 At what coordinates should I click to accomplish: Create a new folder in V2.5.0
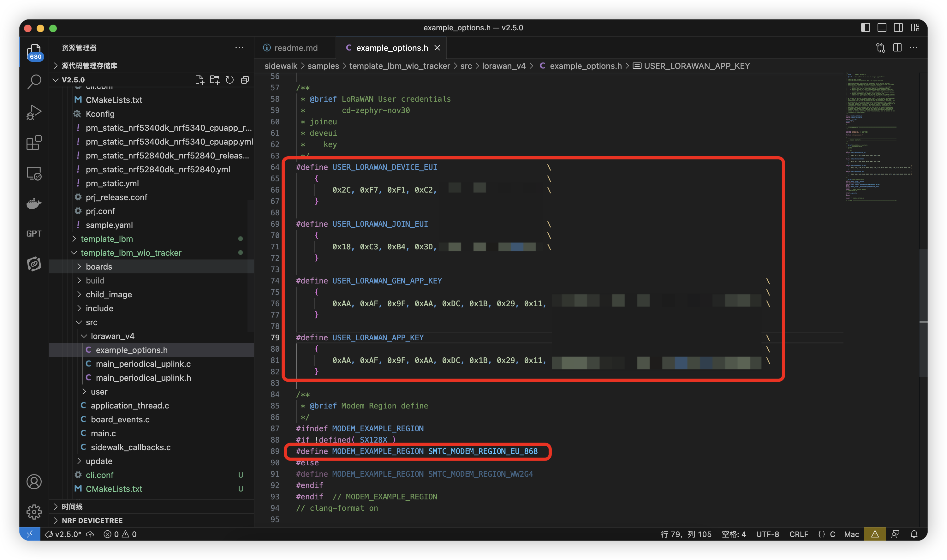tap(215, 80)
